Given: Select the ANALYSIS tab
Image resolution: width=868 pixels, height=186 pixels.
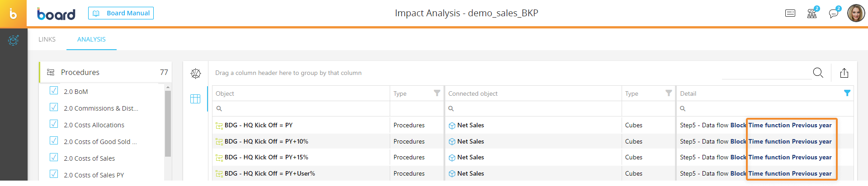Looking at the screenshot, I should pyautogui.click(x=91, y=39).
